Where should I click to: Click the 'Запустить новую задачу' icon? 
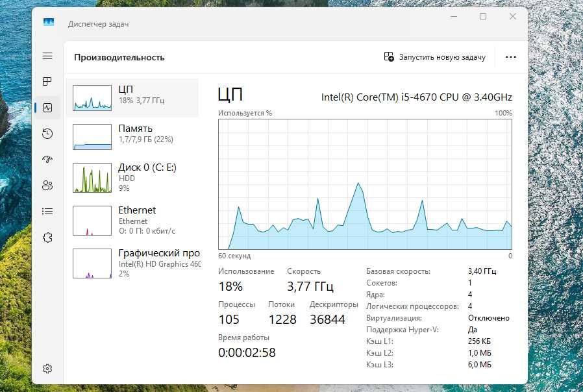(389, 57)
